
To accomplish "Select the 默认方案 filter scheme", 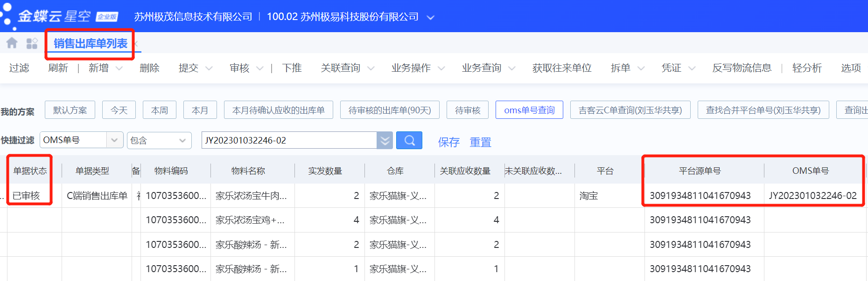I will coord(70,110).
